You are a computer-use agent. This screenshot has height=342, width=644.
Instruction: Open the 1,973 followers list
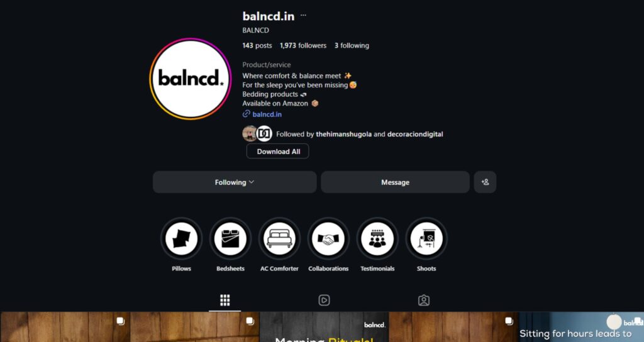point(303,45)
